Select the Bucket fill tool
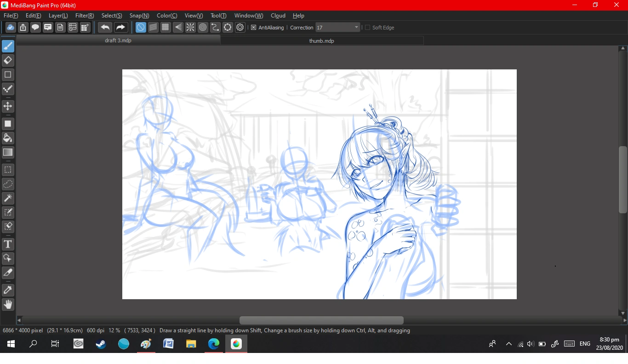The width and height of the screenshot is (628, 364). click(8, 138)
